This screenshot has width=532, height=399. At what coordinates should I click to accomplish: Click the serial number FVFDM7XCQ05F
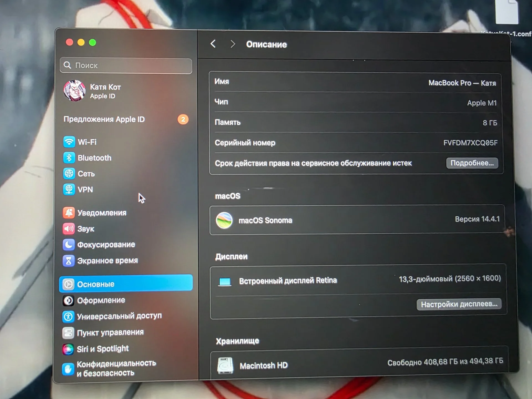(x=470, y=143)
